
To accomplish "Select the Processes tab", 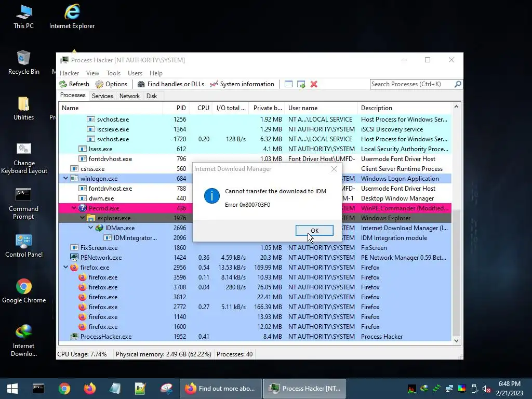I will pos(73,96).
